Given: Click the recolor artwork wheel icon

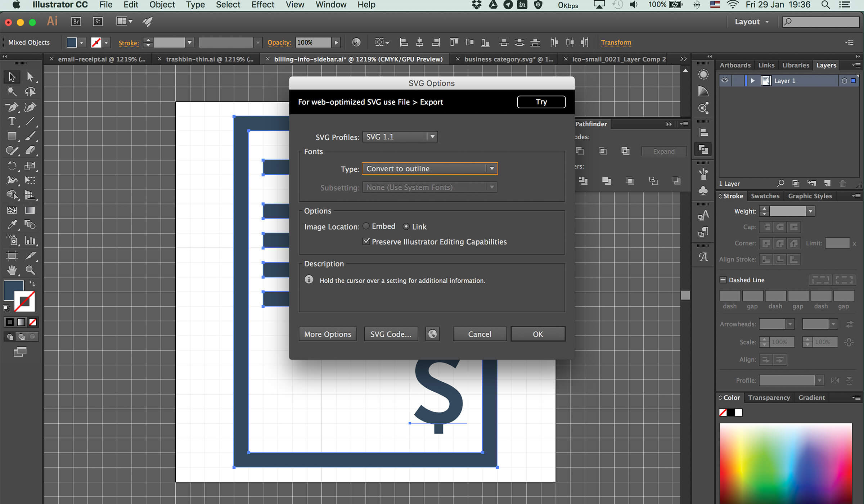Looking at the screenshot, I should tap(356, 42).
